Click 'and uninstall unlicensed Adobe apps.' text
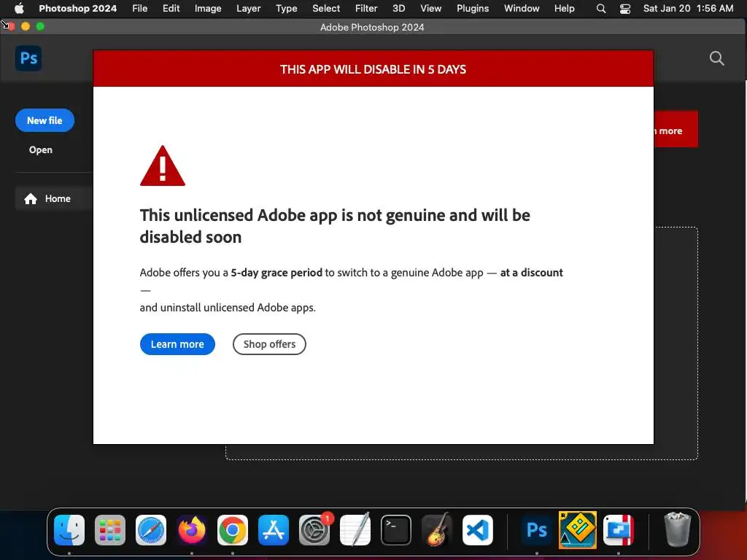The height and width of the screenshot is (560, 747). tap(228, 308)
